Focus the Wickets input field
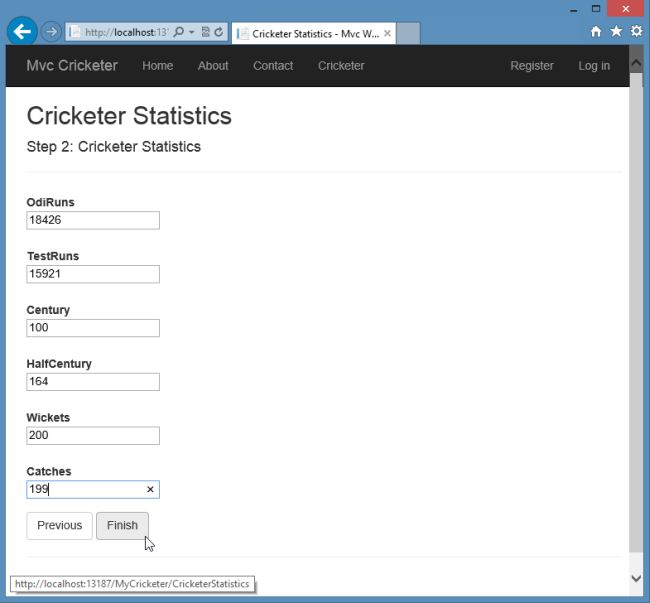This screenshot has width=650, height=603. point(93,436)
